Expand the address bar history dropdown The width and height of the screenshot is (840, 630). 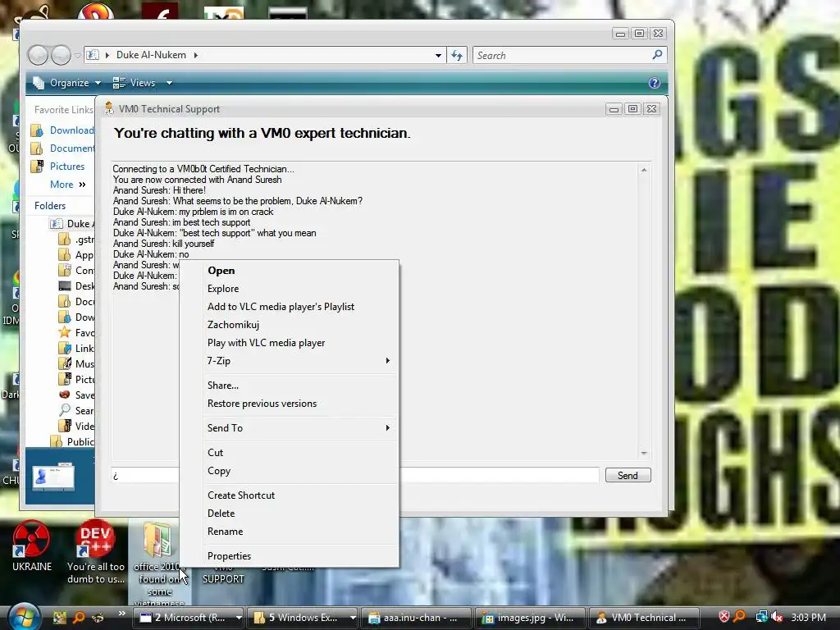(438, 55)
